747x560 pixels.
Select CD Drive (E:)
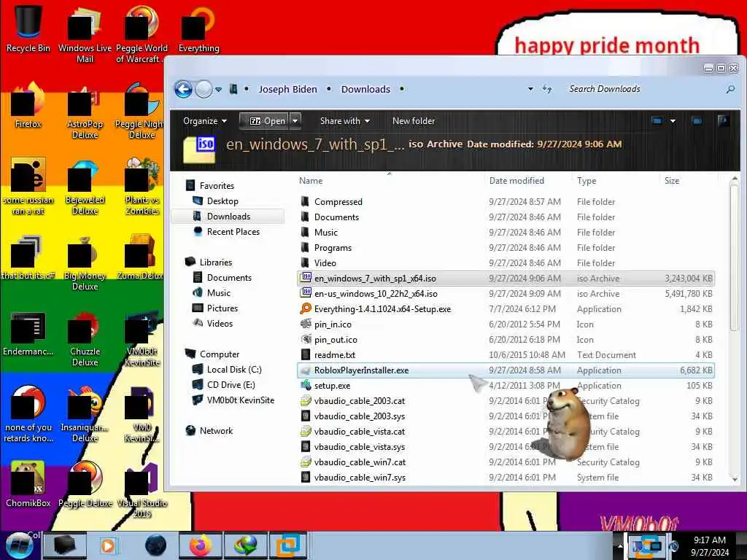coord(231,384)
